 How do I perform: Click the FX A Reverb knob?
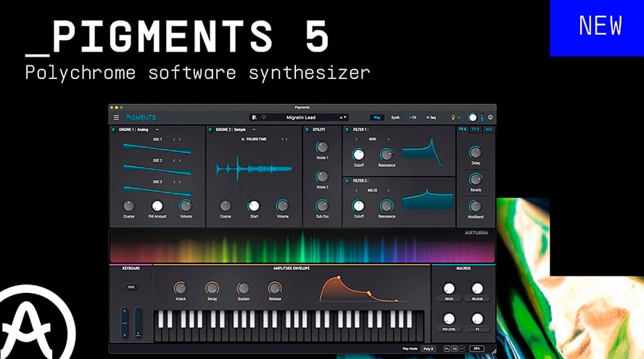475,179
